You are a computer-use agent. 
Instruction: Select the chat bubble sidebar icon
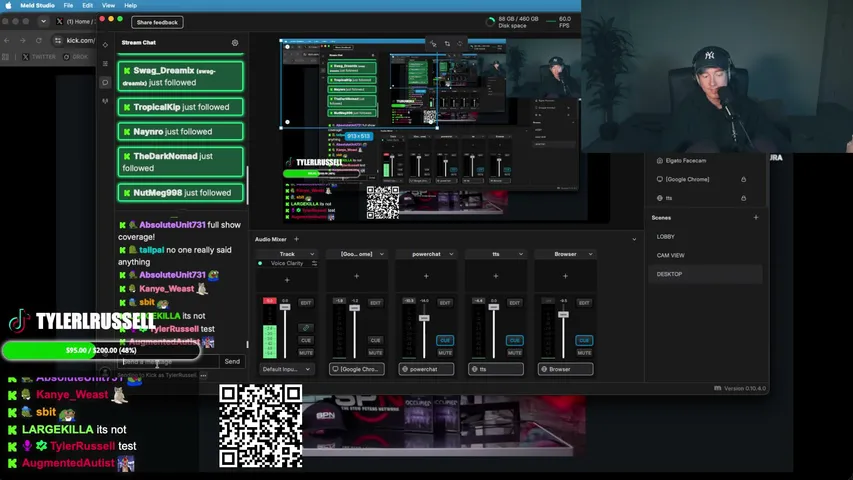[105, 82]
